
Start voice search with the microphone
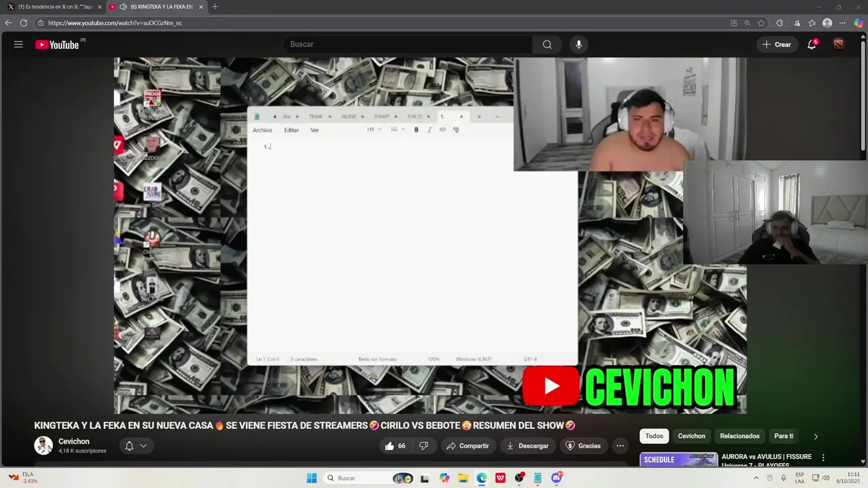578,45
